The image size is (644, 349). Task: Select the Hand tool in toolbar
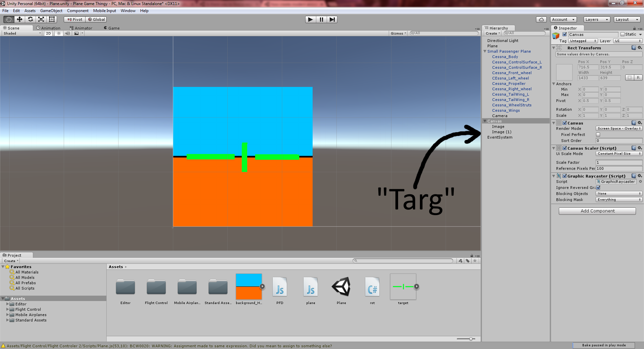point(9,19)
